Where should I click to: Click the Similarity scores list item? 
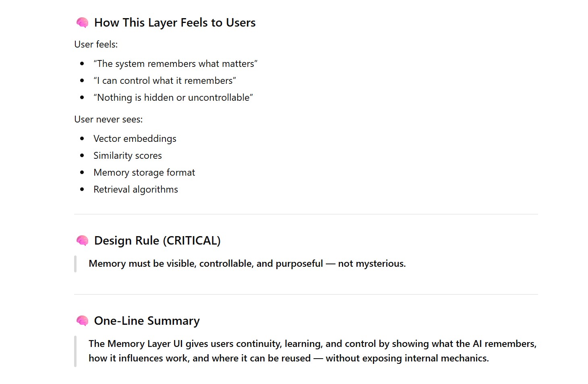click(x=128, y=156)
